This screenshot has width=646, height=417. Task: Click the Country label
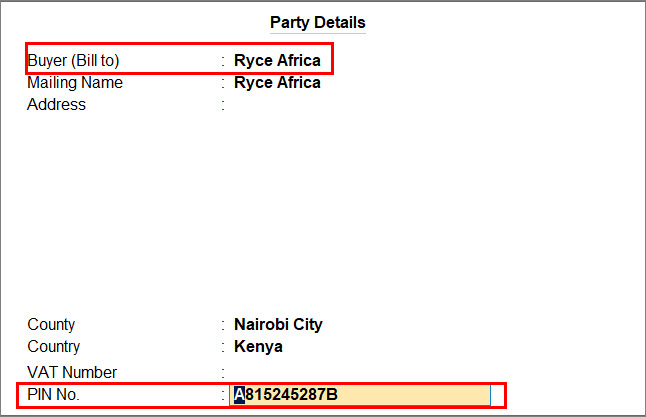coord(53,347)
